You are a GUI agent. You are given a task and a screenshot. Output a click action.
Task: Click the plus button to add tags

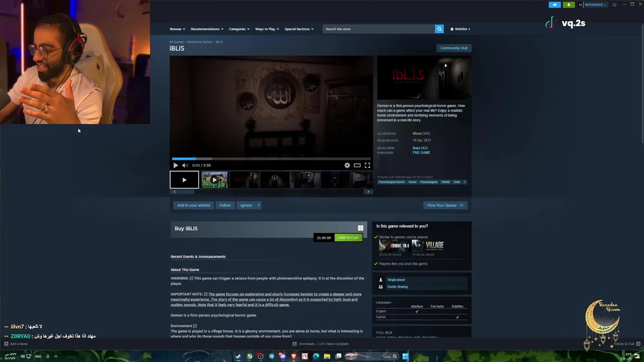pos(464,182)
